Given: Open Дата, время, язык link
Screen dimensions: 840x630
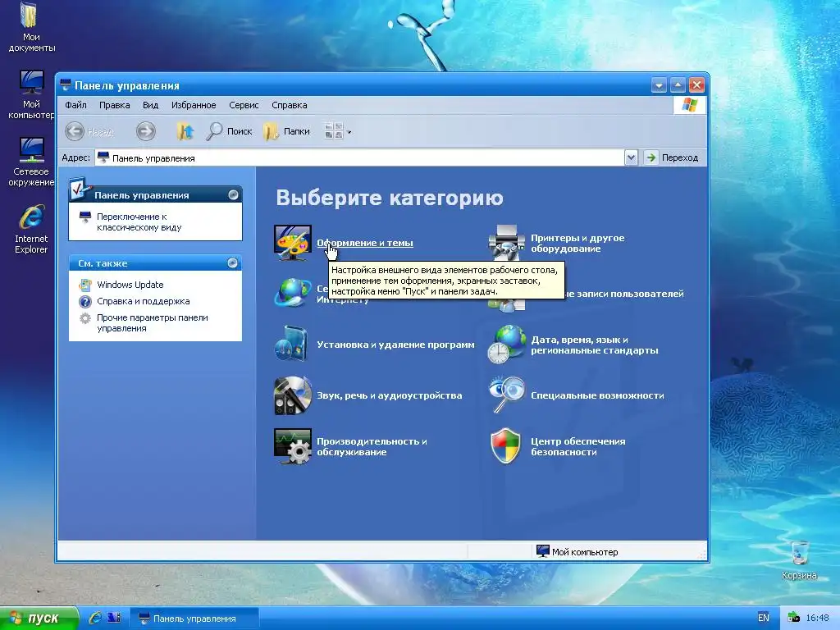Looking at the screenshot, I should click(x=595, y=345).
